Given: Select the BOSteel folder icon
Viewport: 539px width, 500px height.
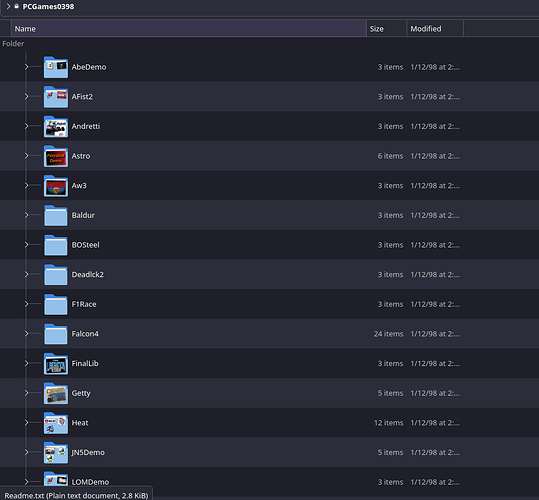Looking at the screenshot, I should pos(56,245).
